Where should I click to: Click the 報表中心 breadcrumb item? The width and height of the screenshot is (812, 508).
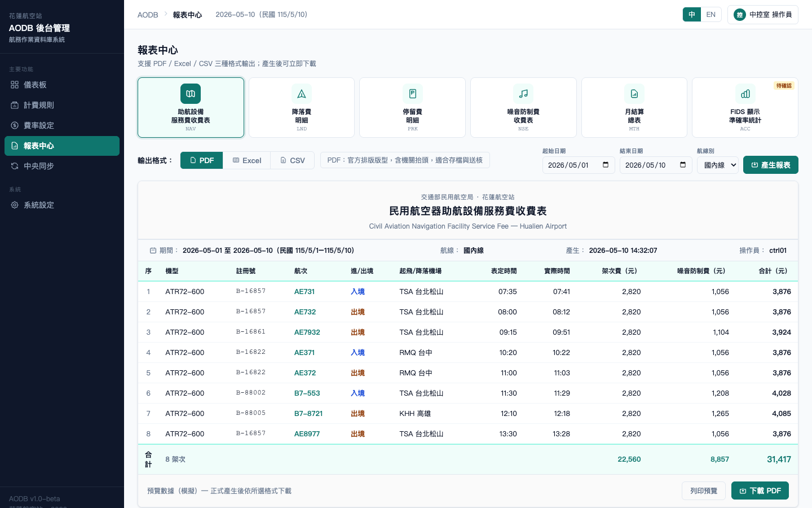[x=187, y=15]
